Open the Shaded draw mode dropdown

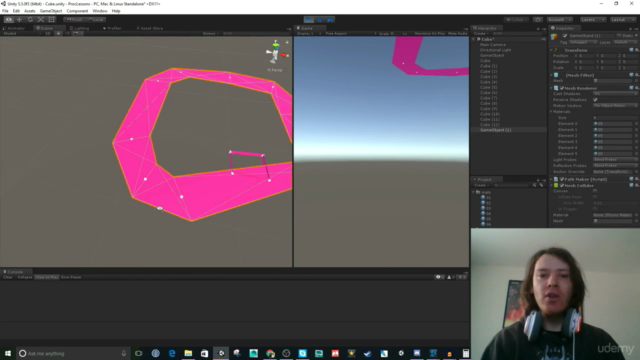[x=21, y=33]
